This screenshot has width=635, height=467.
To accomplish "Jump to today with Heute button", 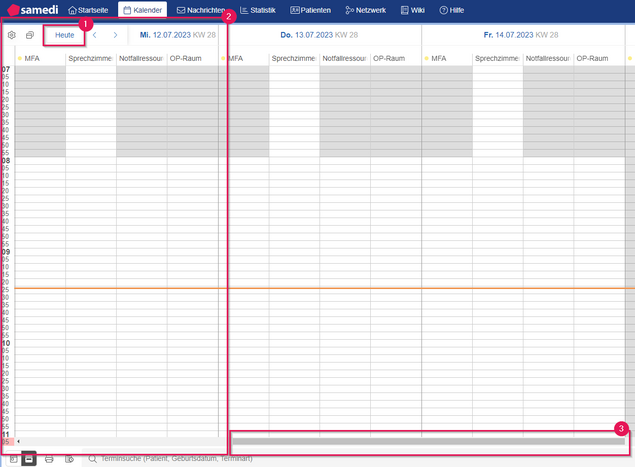I will tap(64, 35).
